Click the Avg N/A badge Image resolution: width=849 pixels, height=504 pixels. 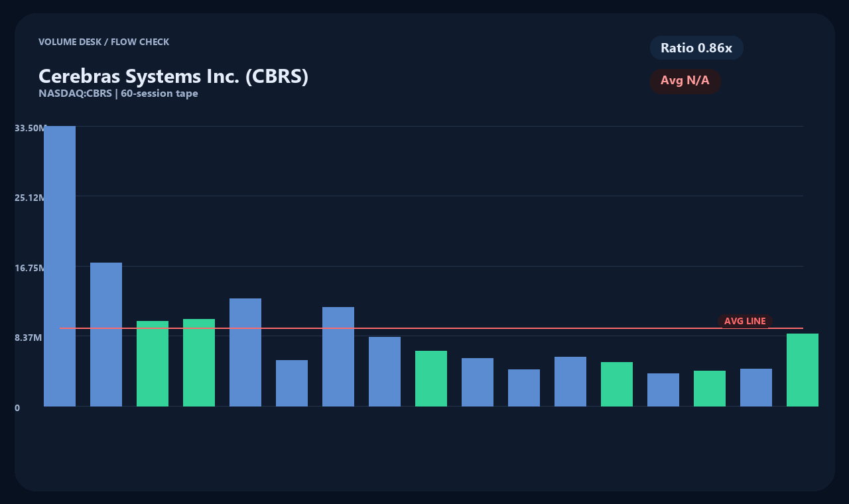click(x=685, y=81)
